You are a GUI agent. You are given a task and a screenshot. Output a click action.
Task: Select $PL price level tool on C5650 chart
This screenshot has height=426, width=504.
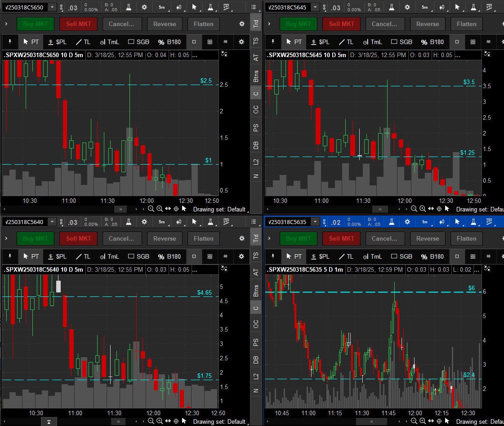pos(57,42)
